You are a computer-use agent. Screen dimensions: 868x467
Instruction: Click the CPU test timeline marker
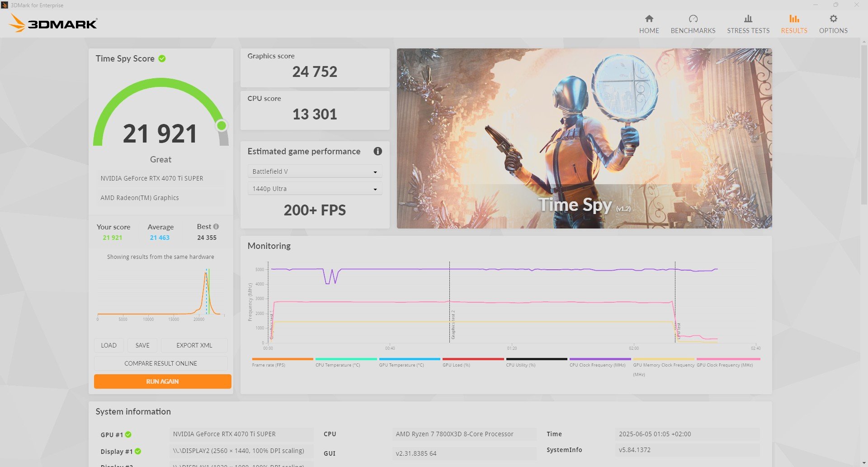click(x=679, y=331)
